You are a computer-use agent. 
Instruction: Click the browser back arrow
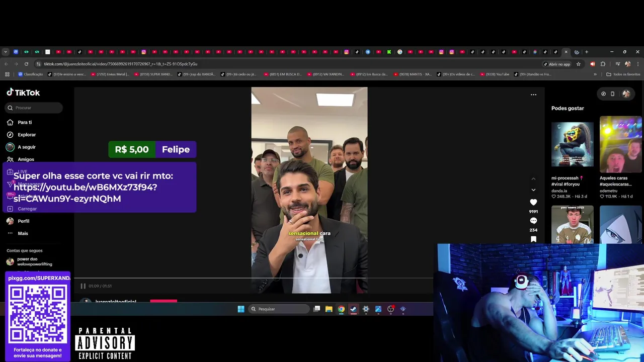6,64
